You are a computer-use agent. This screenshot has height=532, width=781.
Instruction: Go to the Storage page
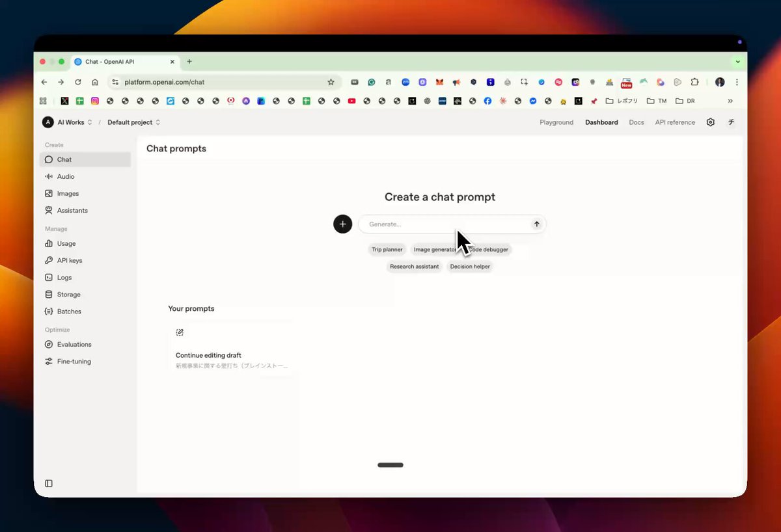tap(85, 294)
